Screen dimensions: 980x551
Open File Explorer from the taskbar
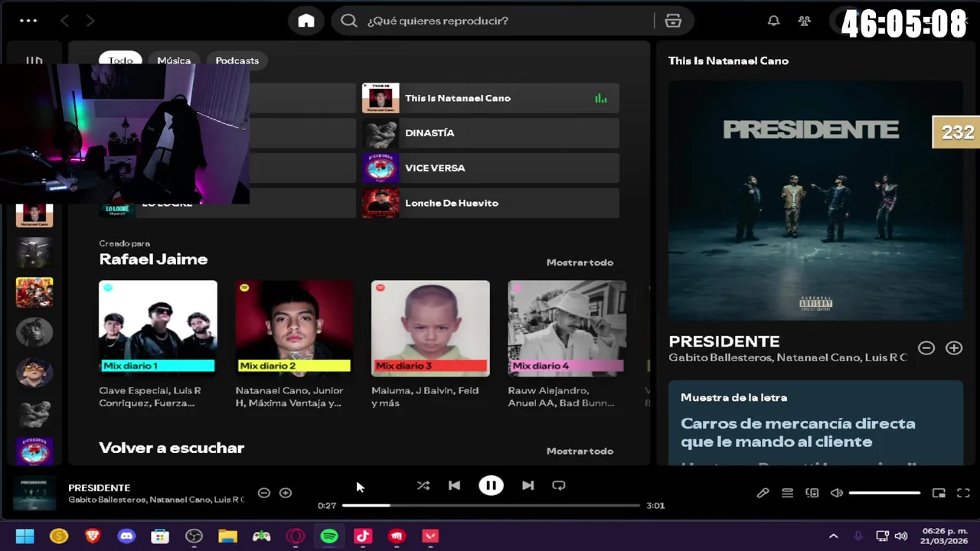click(228, 536)
